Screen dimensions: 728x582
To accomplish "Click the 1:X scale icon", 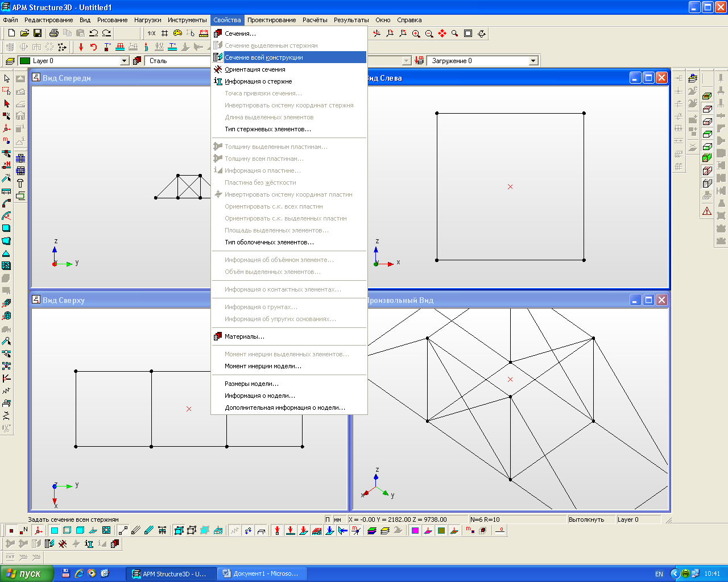I will point(151,34).
